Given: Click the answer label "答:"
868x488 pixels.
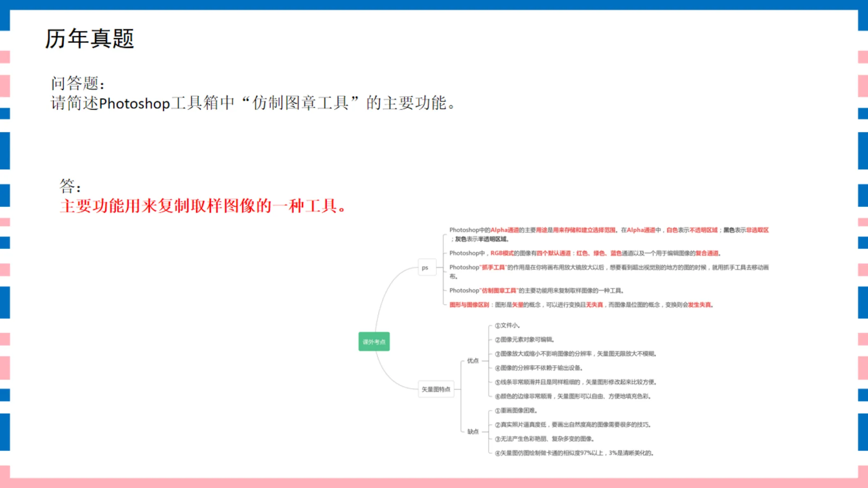Looking at the screenshot, I should tap(70, 186).
